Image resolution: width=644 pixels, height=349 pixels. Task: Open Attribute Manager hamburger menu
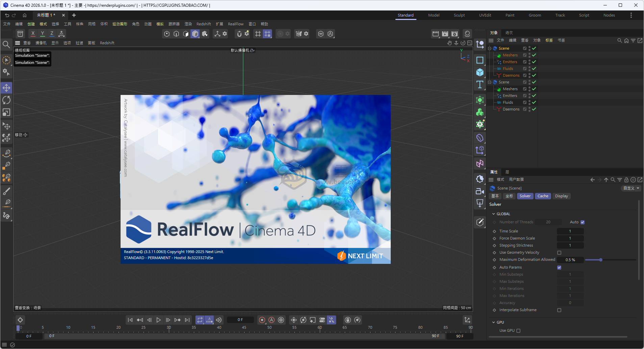[491, 180]
